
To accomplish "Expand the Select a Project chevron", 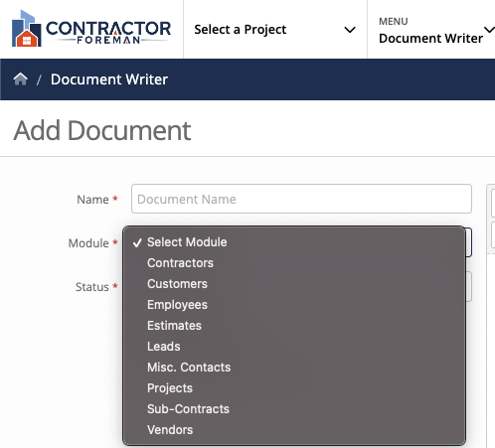I will [x=350, y=30].
